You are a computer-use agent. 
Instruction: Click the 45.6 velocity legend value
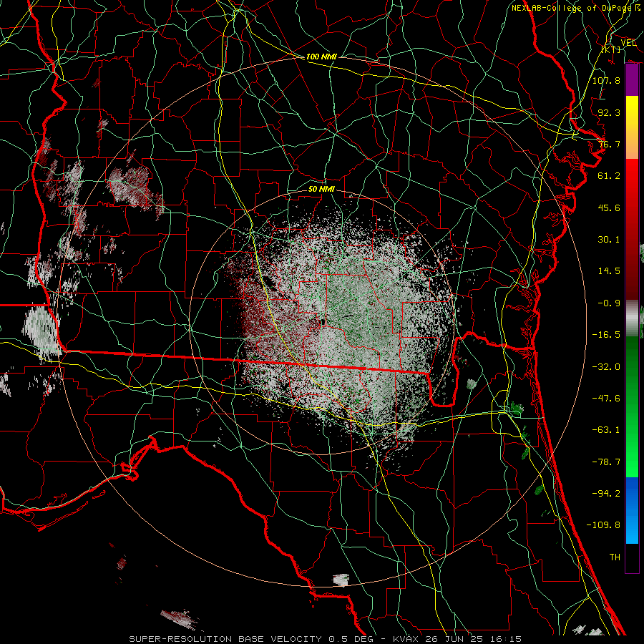tap(609, 208)
